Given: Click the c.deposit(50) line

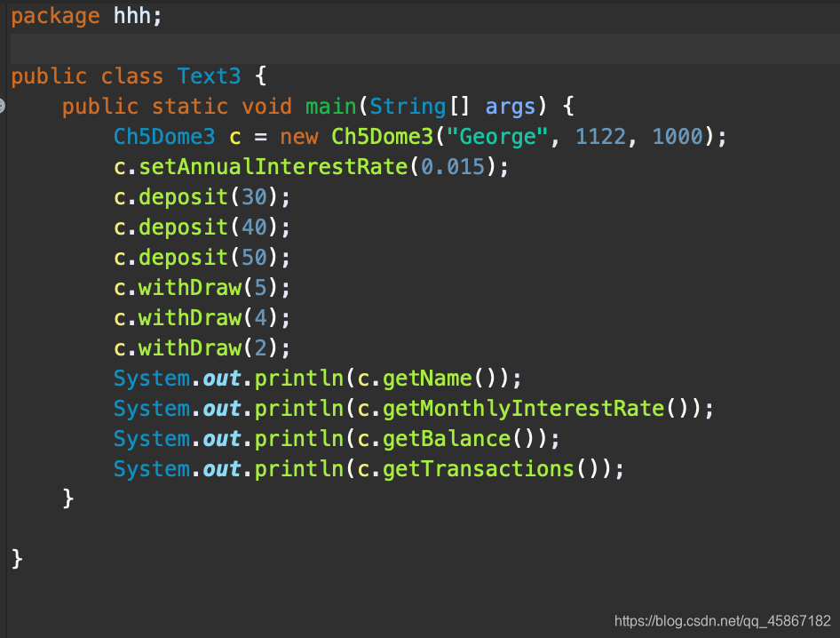Looking at the screenshot, I should click(x=202, y=258).
